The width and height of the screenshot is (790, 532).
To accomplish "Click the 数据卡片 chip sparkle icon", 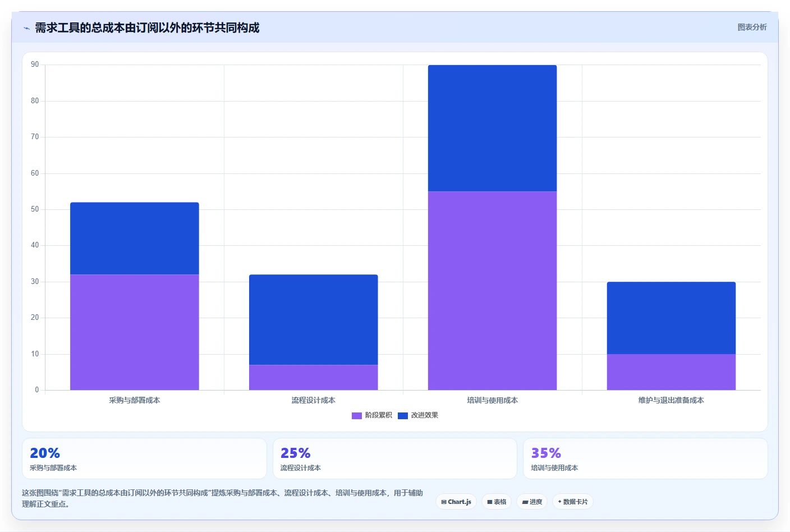I will (x=559, y=502).
